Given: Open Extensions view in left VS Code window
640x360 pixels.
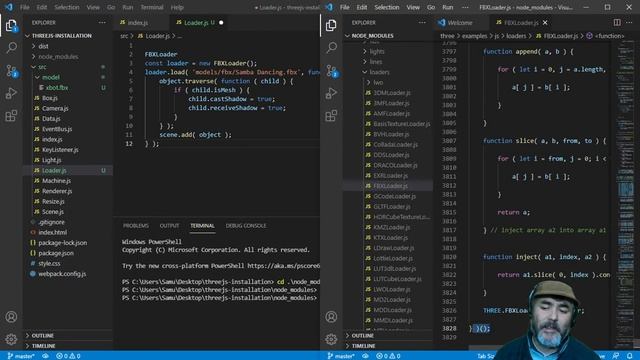Looking at the screenshot, I should pyautogui.click(x=11, y=116).
